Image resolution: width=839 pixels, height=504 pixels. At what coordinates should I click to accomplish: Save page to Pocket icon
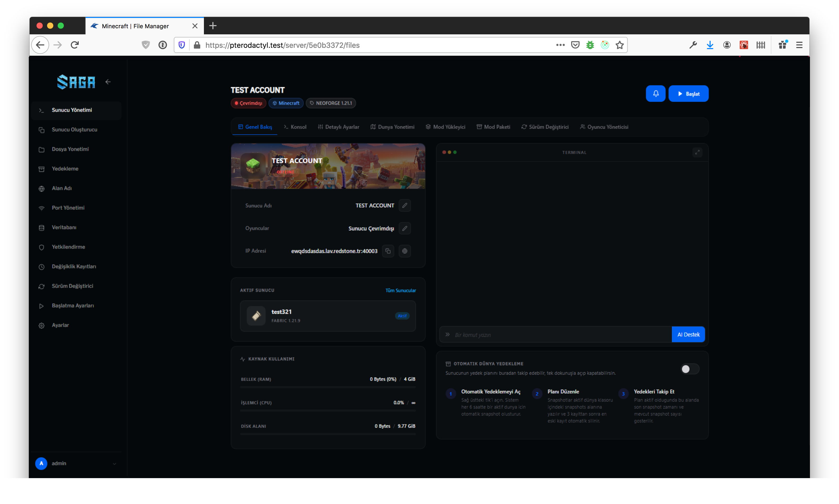575,45
